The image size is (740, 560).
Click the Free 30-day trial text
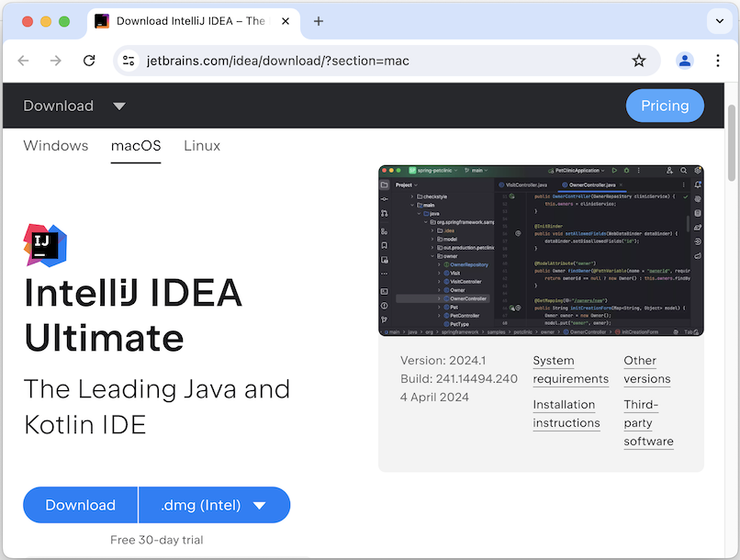(x=157, y=540)
